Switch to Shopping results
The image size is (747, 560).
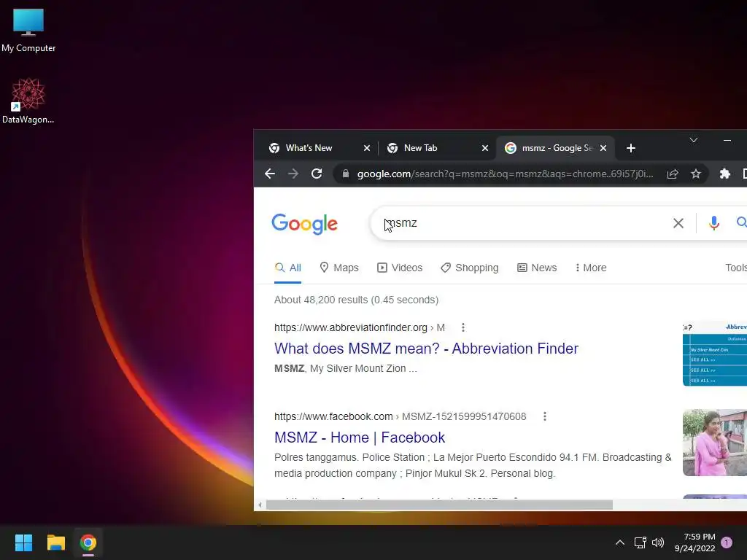point(469,268)
